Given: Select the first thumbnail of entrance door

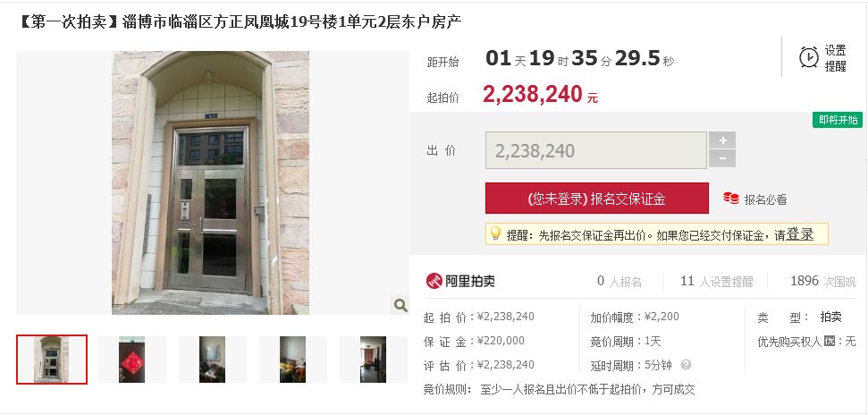Looking at the screenshot, I should coord(52,359).
